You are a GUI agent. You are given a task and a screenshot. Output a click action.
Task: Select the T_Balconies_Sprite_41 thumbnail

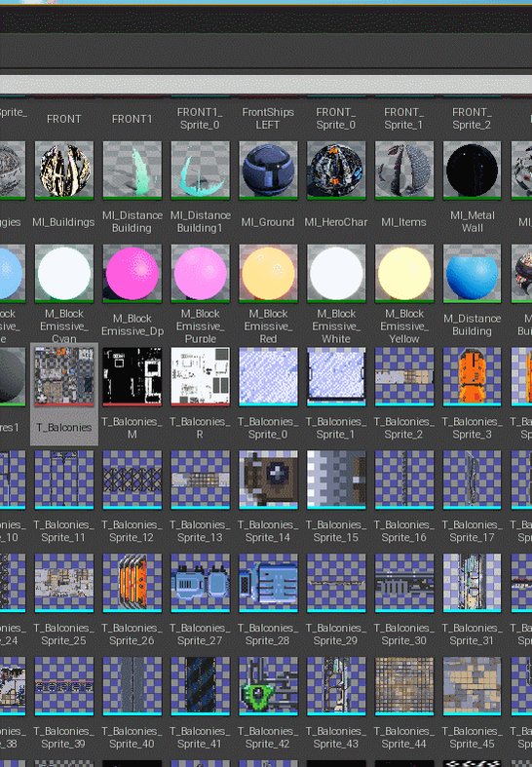click(x=200, y=686)
